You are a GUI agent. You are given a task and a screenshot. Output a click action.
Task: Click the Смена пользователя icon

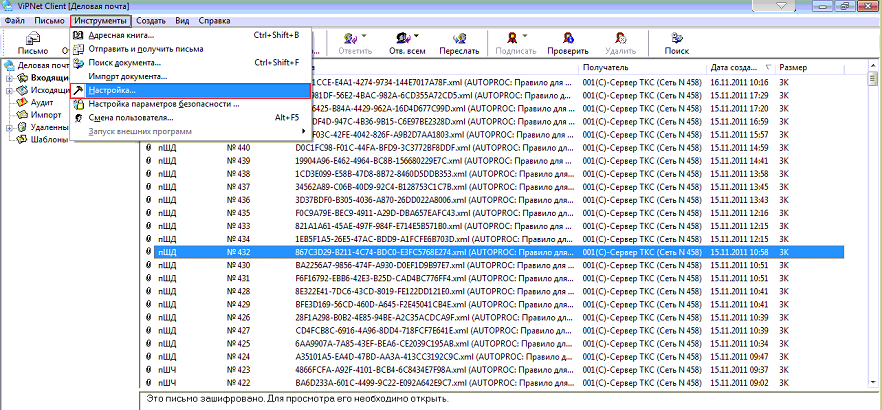coord(78,118)
